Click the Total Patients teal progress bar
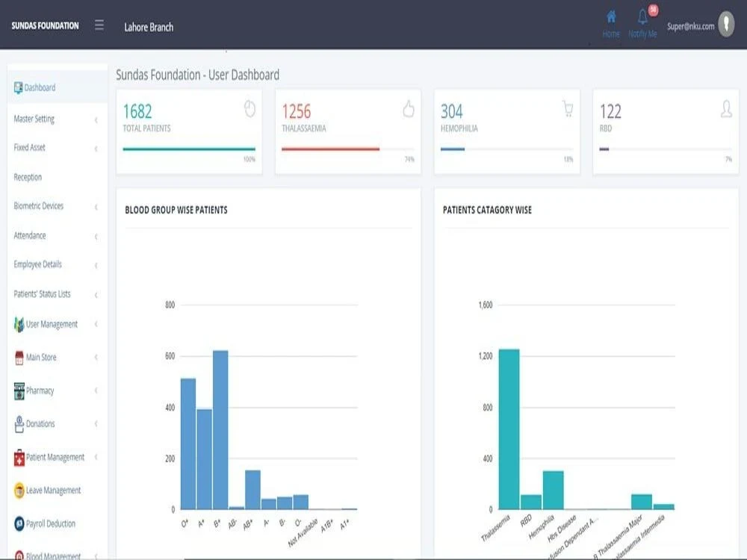The height and width of the screenshot is (560, 747). [189, 149]
